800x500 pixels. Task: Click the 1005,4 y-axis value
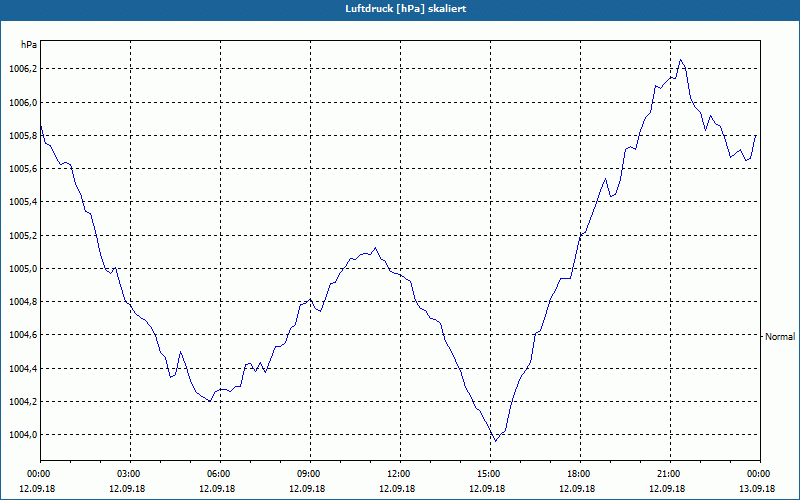23,202
